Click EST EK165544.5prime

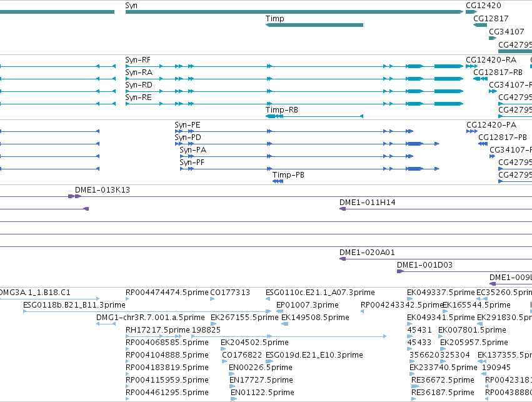pyautogui.click(x=476, y=305)
